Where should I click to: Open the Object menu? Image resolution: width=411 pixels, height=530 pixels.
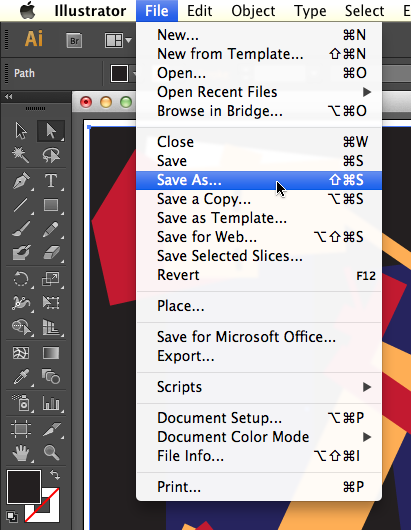(x=253, y=11)
